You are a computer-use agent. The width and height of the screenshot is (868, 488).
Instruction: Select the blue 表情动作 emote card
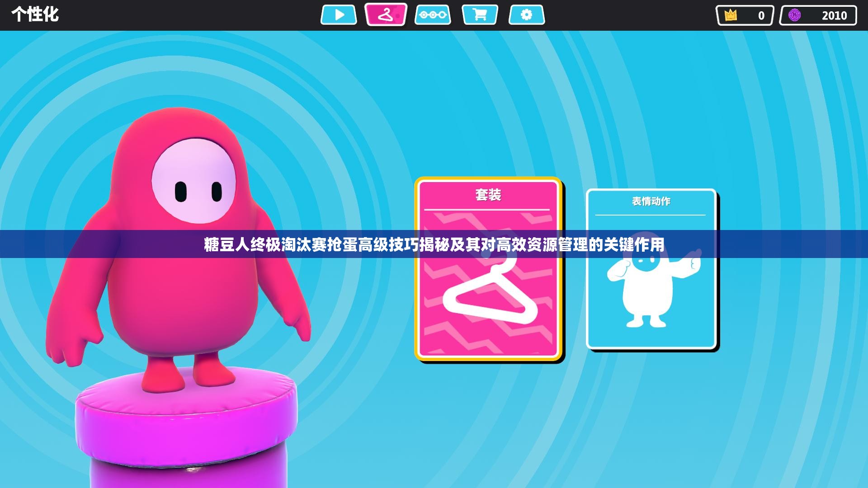pyautogui.click(x=651, y=270)
